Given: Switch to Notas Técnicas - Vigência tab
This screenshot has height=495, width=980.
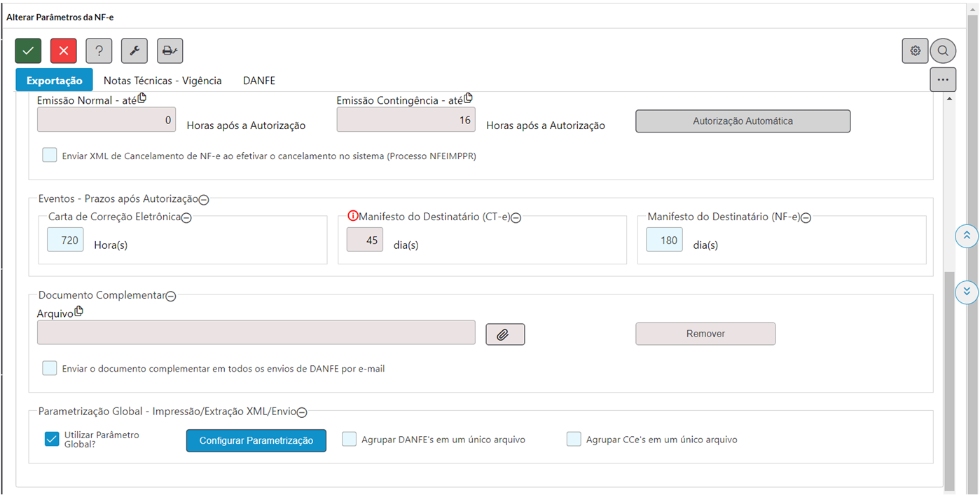Looking at the screenshot, I should point(163,81).
